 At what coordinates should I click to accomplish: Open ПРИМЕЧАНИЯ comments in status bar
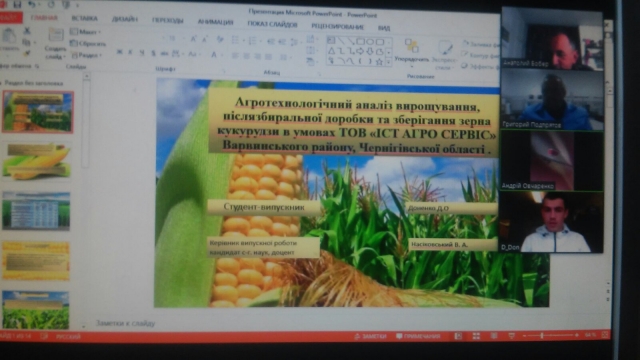(418, 336)
